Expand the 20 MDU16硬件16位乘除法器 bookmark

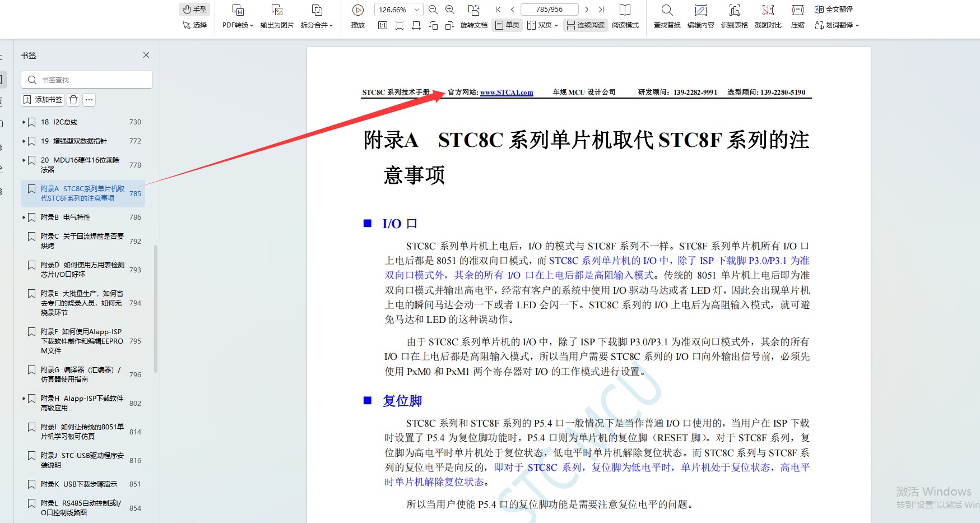[24, 160]
